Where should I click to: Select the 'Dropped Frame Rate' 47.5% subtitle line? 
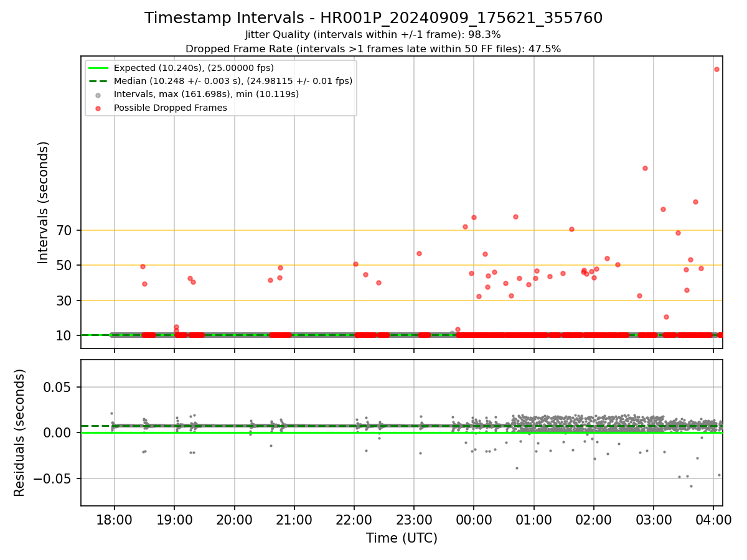coord(373,49)
